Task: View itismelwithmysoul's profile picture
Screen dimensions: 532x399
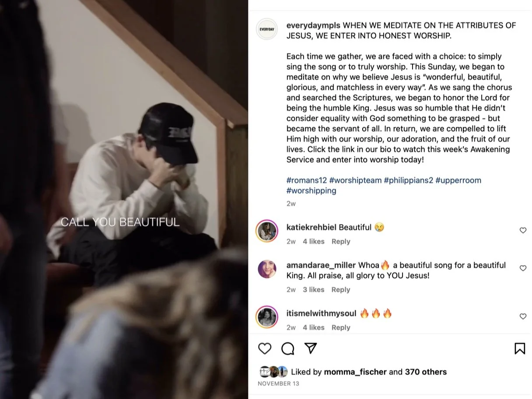Action: click(267, 317)
